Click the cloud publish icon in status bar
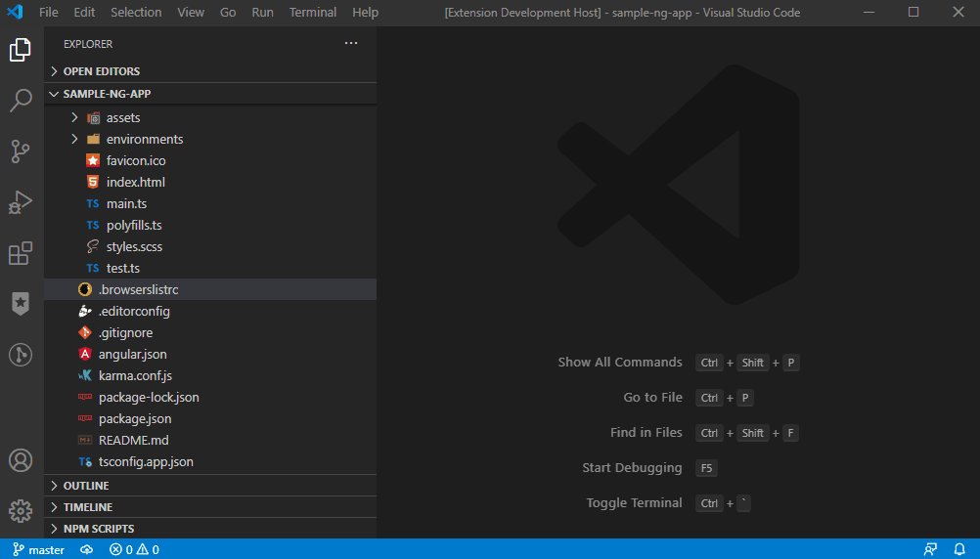The width and height of the screenshot is (980, 559). pos(87,549)
